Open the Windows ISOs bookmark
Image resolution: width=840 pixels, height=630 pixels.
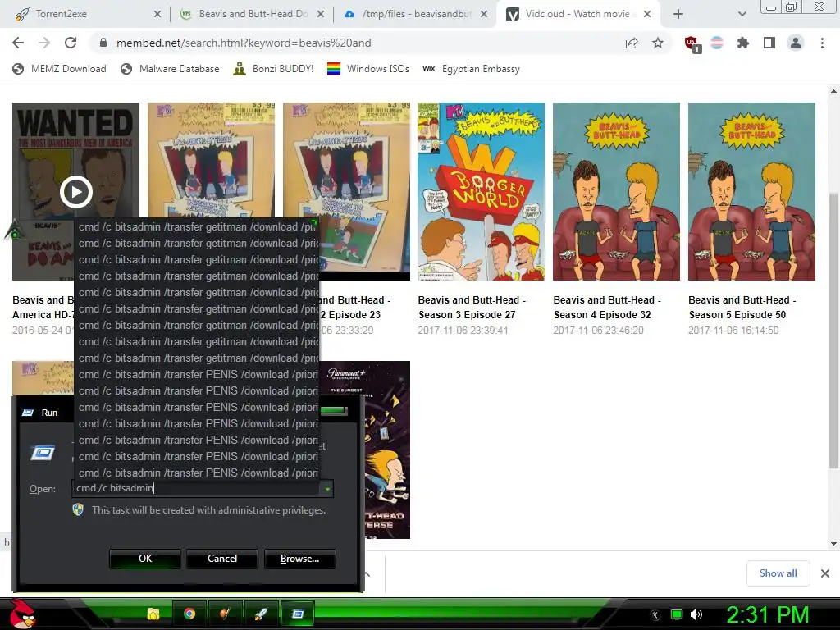tap(368, 69)
